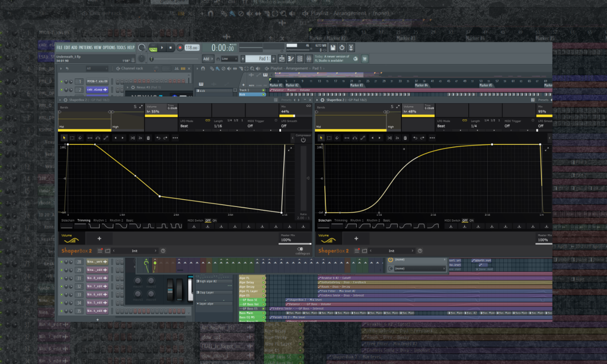
Task: Select the pointer tool in ShaperBox curve editor
Action: (64, 137)
